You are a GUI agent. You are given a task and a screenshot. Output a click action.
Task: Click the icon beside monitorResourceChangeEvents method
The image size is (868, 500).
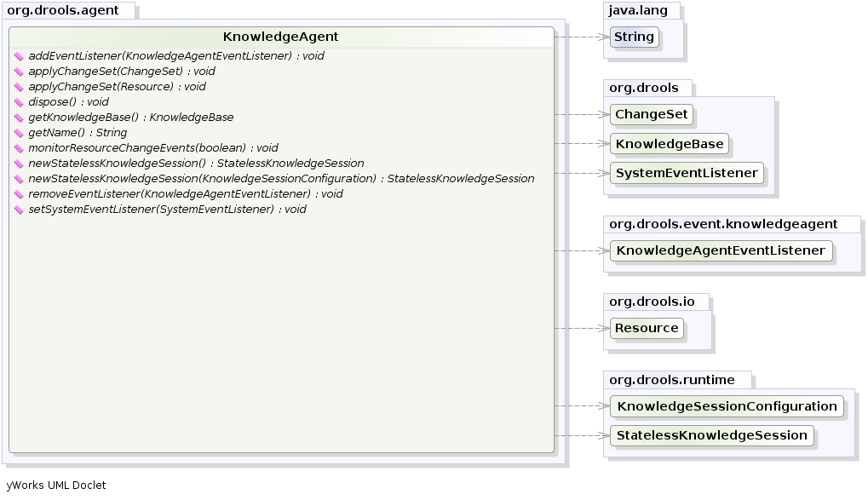pos(20,148)
